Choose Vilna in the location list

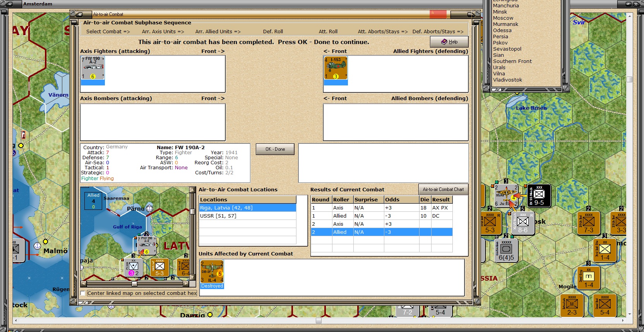coord(499,74)
